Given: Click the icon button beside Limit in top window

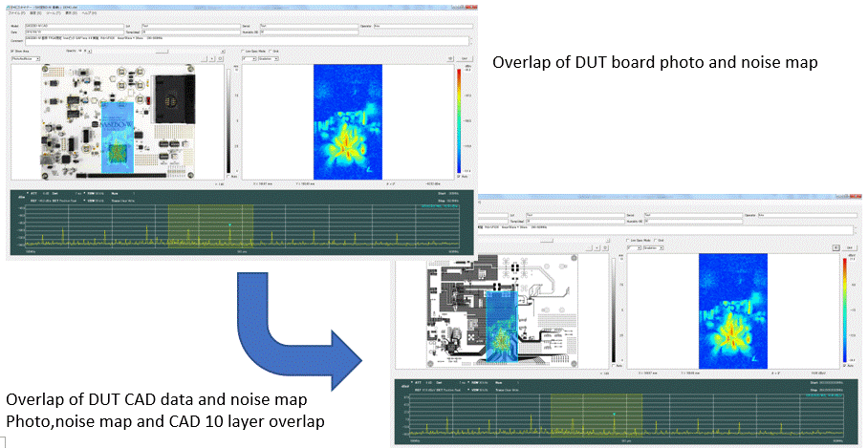Looking at the screenshot, I should (450, 58).
